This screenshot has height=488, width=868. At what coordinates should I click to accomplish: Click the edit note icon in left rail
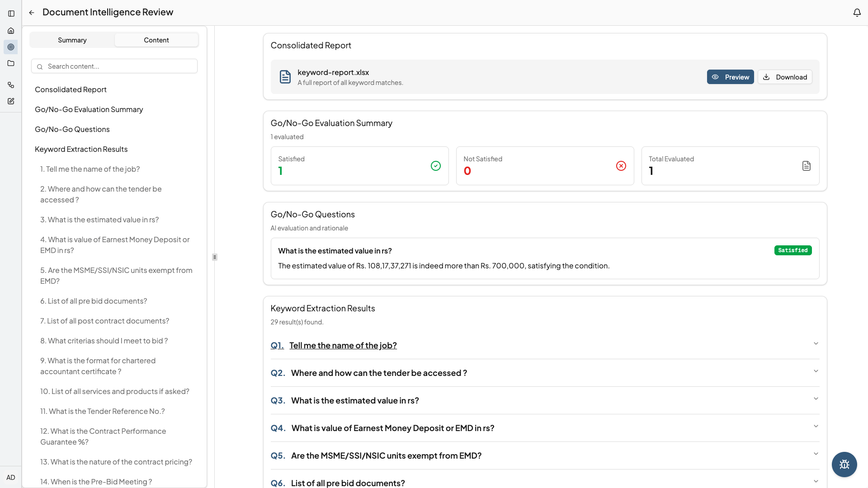pos(11,101)
